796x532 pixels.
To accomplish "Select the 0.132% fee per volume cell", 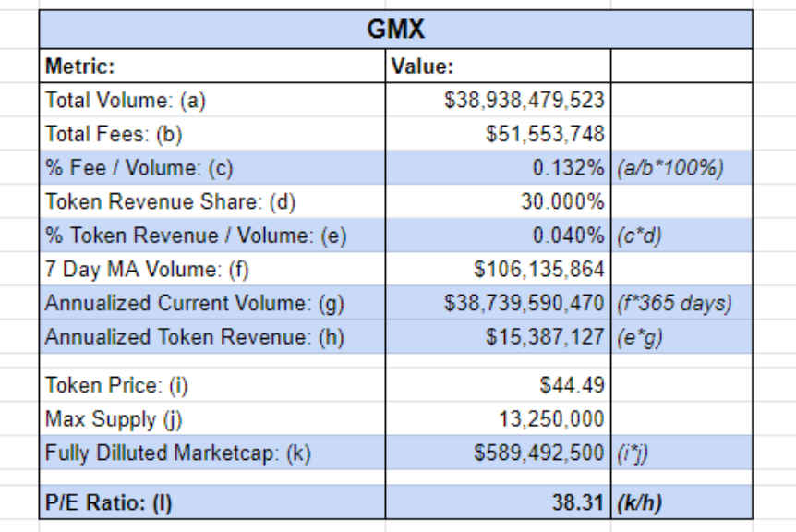I will tap(568, 168).
